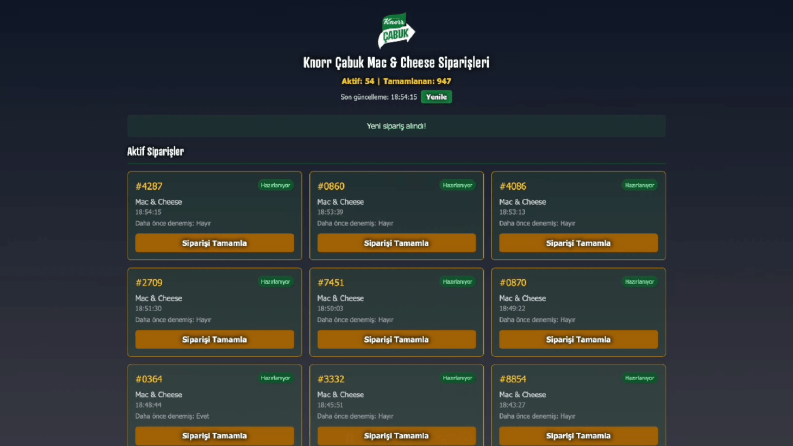Complete order #7451 with Siparişi Tamamla
Image resolution: width=793 pixels, height=446 pixels.
[396, 339]
